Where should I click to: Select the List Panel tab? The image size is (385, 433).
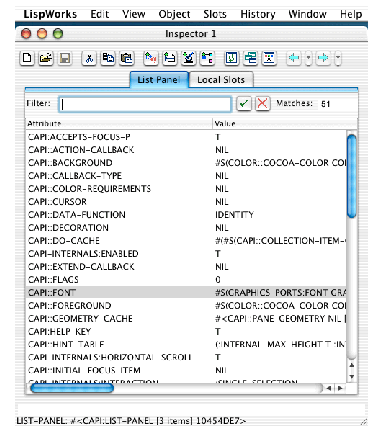click(x=159, y=80)
